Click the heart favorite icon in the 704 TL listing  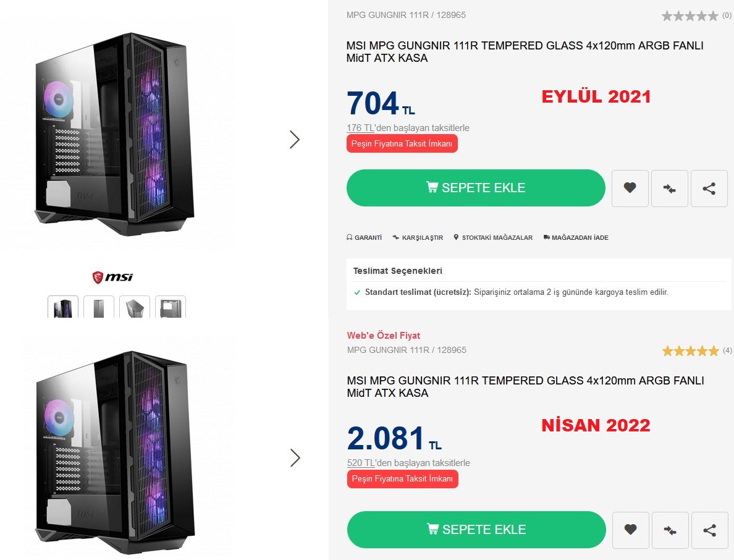[630, 189]
